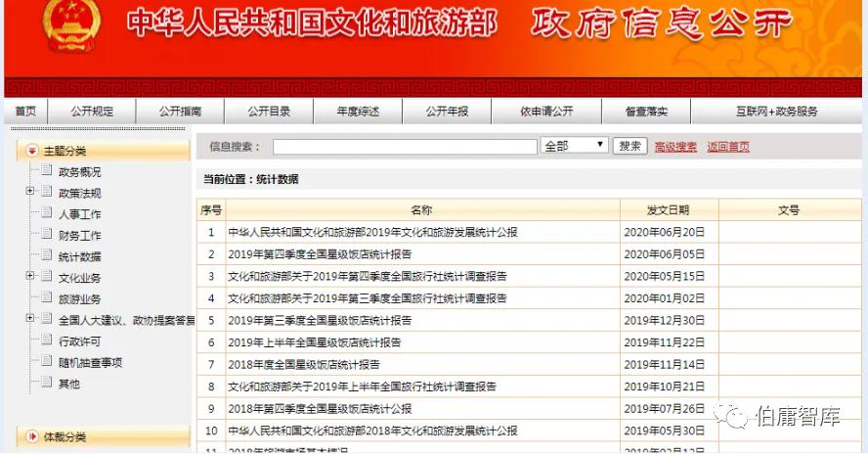Select 政务概况 in the category tree
The width and height of the screenshot is (868, 454).
(80, 172)
